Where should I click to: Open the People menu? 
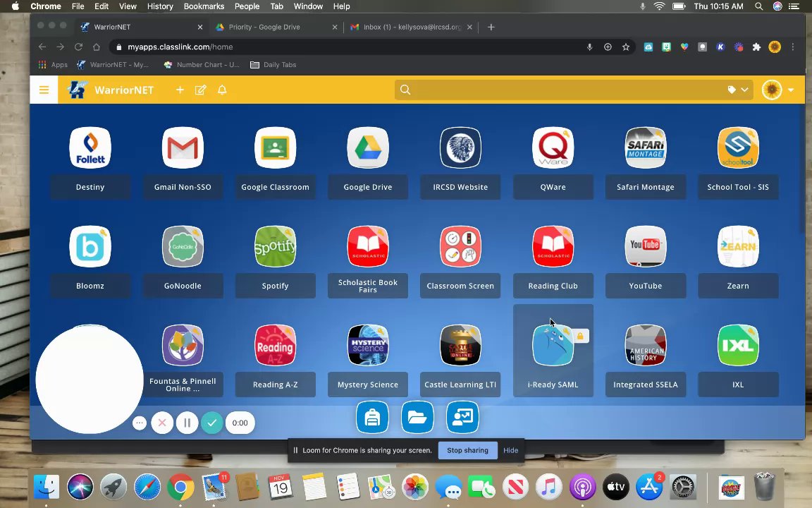pyautogui.click(x=247, y=6)
